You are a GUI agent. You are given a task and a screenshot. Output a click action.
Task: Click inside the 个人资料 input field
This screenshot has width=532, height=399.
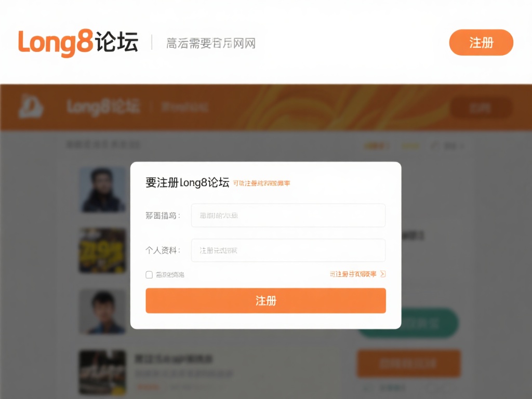tap(288, 250)
